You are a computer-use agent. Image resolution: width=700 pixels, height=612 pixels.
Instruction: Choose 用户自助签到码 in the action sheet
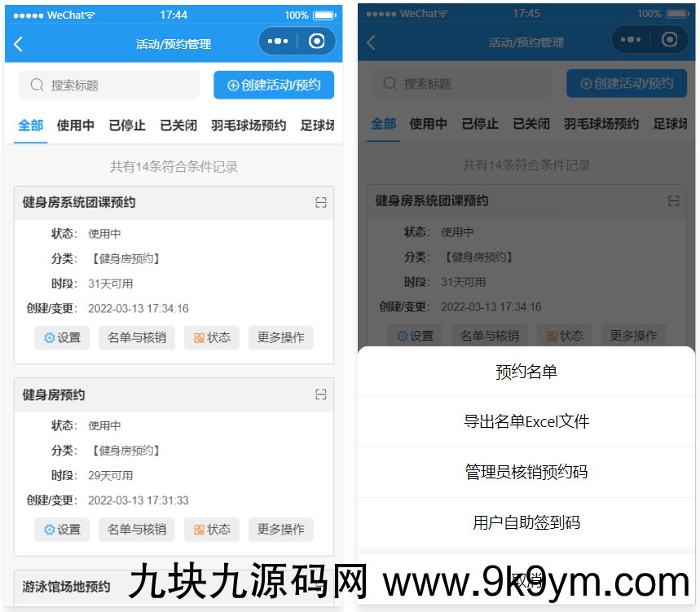click(526, 522)
